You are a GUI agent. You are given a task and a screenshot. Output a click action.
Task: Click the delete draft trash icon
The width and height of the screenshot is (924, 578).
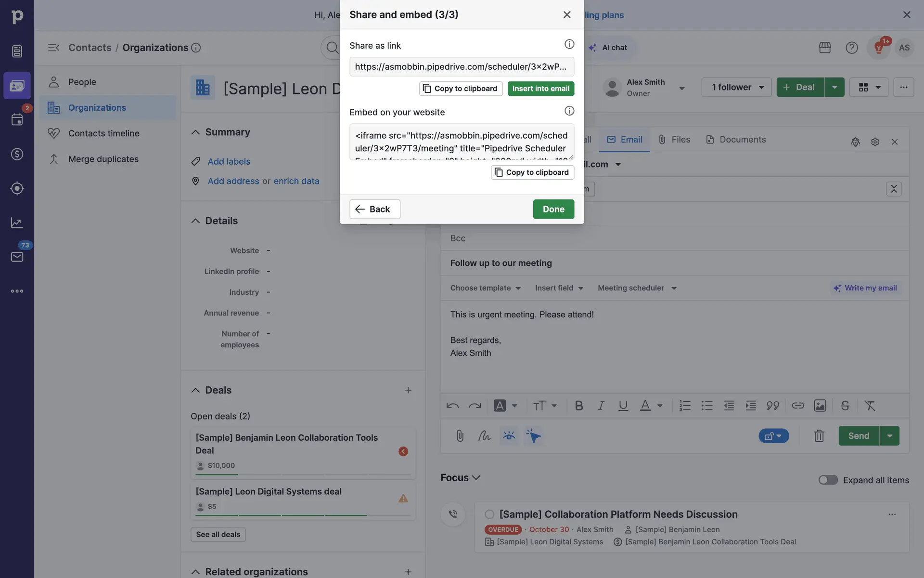(819, 436)
